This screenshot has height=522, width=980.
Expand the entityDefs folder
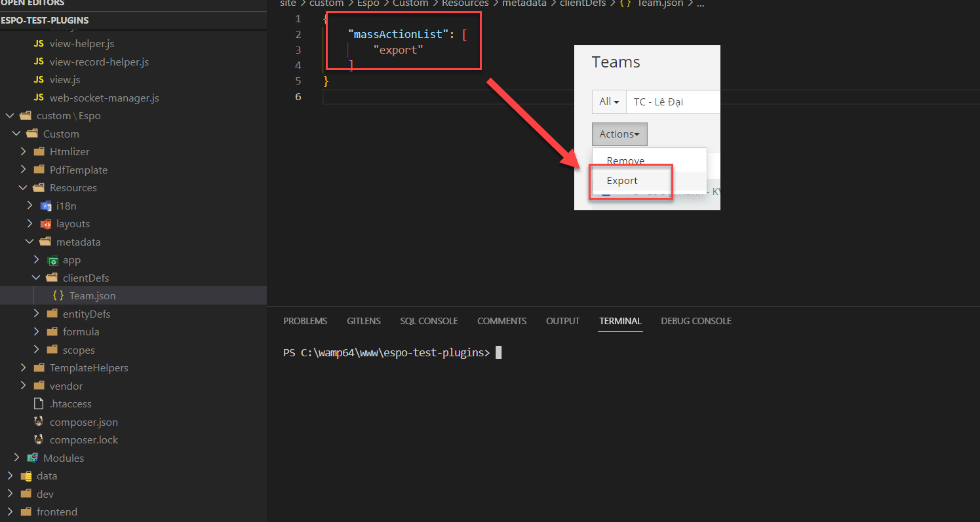pyautogui.click(x=37, y=314)
